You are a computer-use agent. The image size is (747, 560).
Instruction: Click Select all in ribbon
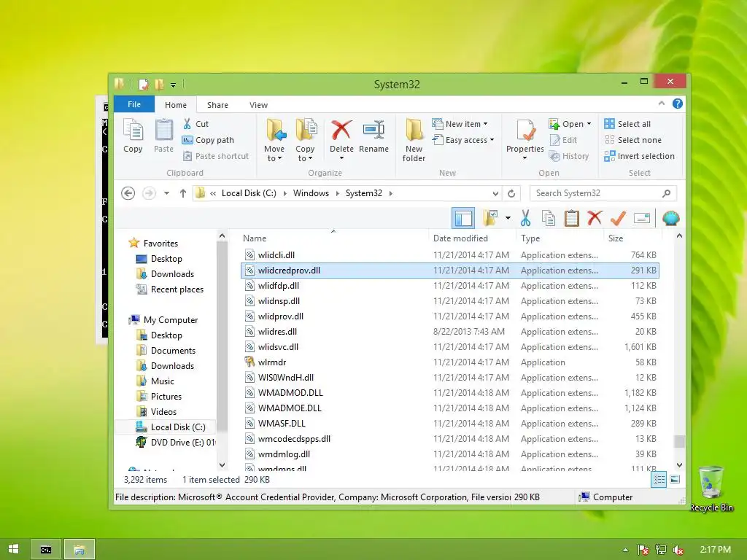(627, 124)
